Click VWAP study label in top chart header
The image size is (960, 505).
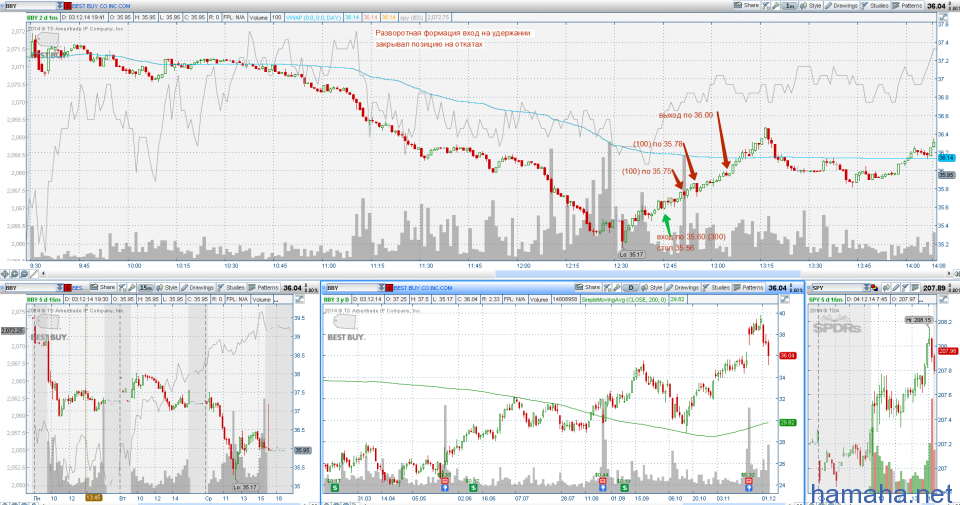click(x=313, y=18)
